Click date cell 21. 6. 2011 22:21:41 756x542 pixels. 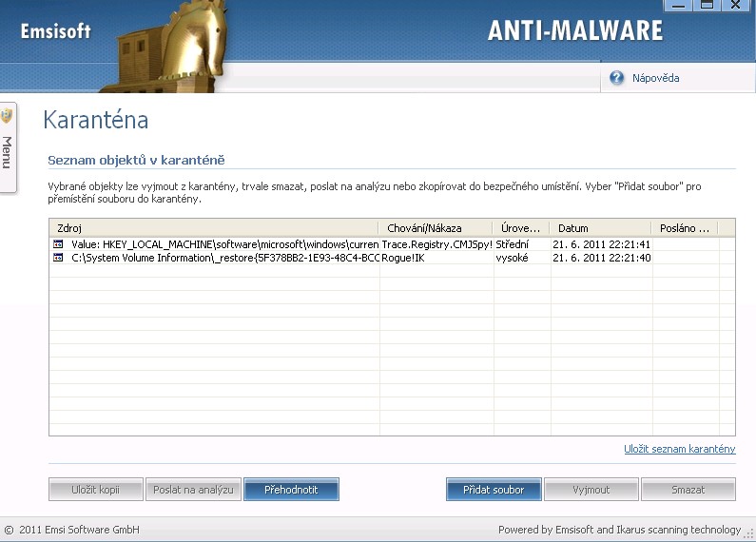click(602, 244)
